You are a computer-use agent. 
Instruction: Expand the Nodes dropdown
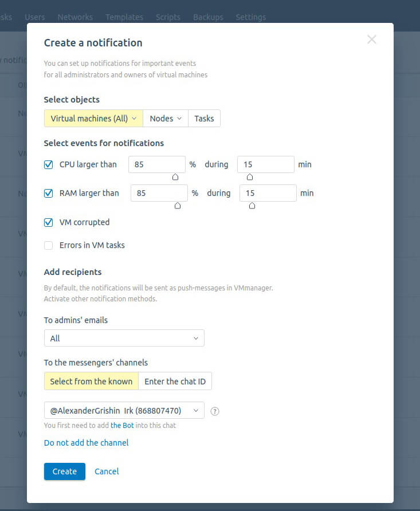coord(166,119)
